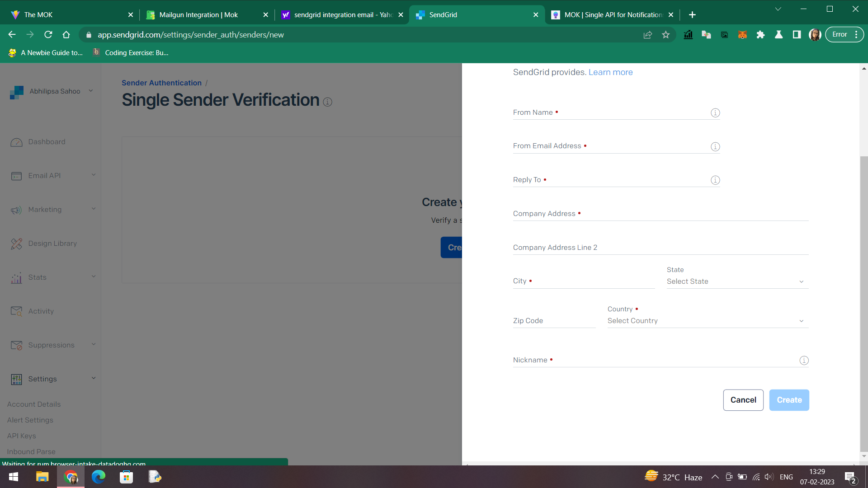Screen dimensions: 868x488
Task: Open the Sender Authentication breadcrumb link
Action: coord(161,83)
